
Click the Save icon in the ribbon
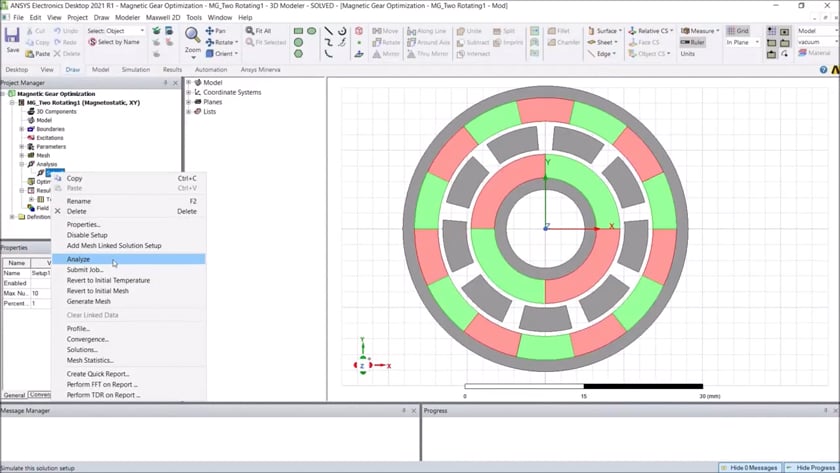[12, 36]
